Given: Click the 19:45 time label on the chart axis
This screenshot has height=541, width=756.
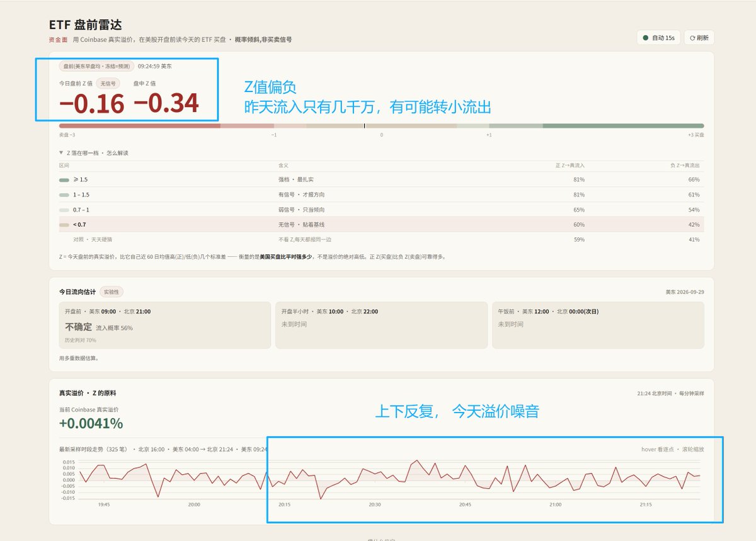Looking at the screenshot, I should tap(104, 504).
